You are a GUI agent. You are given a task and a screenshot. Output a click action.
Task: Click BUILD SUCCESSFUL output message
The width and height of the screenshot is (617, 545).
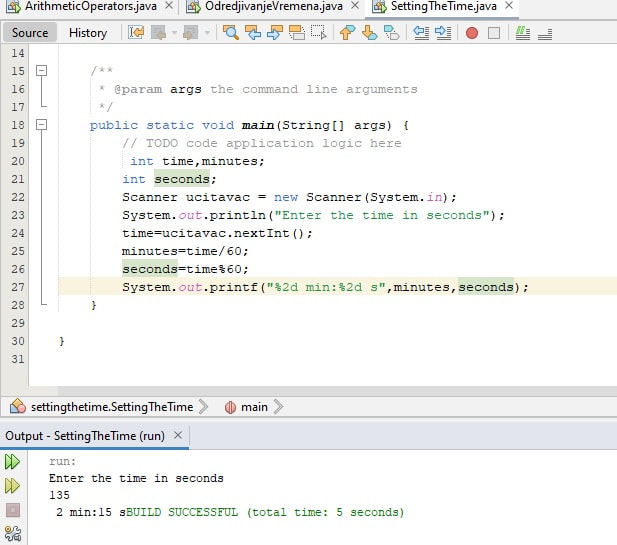coord(265,512)
